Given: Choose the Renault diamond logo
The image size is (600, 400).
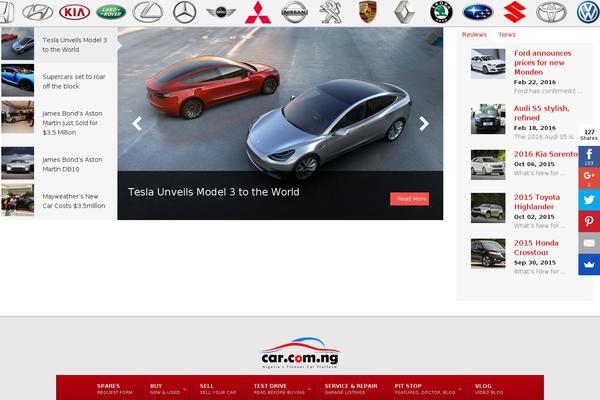Looking at the screenshot, I should 404,12.
